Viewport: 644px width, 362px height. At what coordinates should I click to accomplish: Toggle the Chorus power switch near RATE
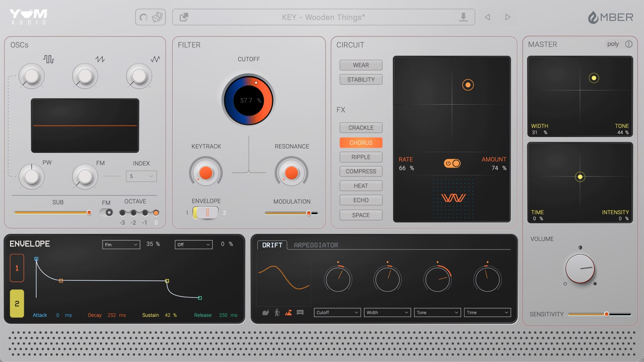(452, 163)
